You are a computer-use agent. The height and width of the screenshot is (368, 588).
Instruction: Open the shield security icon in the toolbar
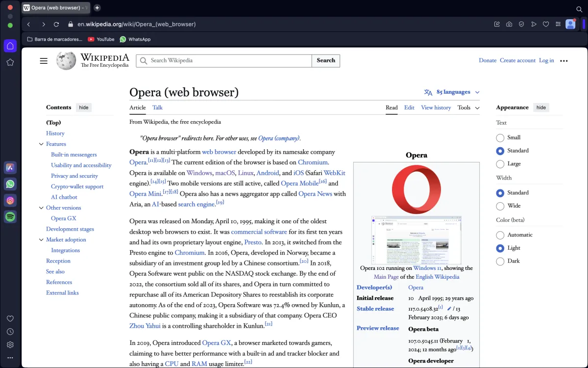point(521,24)
